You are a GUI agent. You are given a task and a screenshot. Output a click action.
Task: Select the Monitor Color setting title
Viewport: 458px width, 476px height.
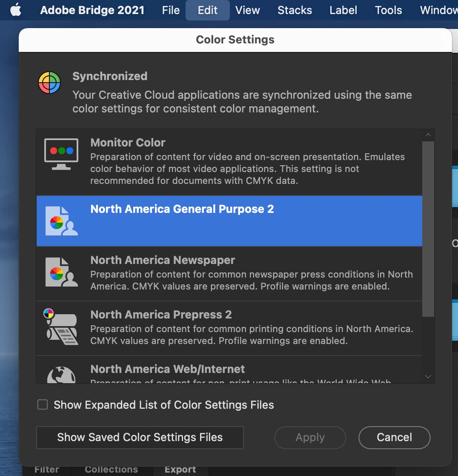(128, 142)
